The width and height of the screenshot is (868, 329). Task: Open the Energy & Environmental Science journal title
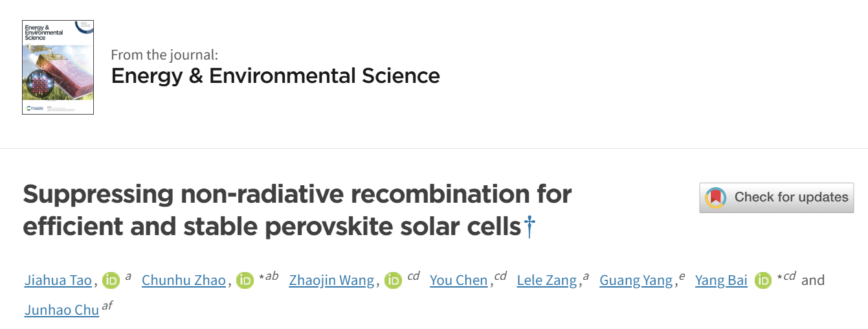[x=276, y=76]
